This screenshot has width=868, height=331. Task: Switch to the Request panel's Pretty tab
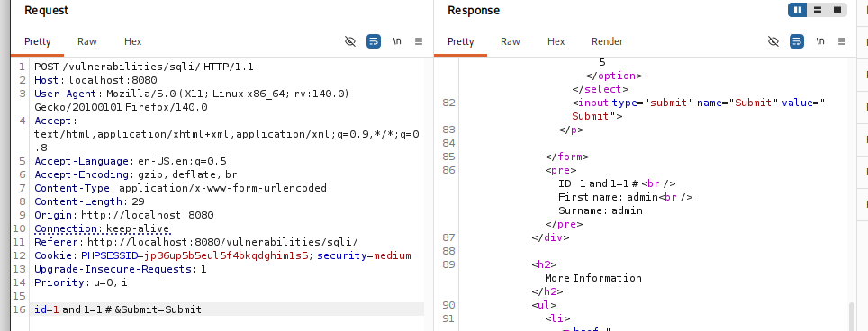38,41
